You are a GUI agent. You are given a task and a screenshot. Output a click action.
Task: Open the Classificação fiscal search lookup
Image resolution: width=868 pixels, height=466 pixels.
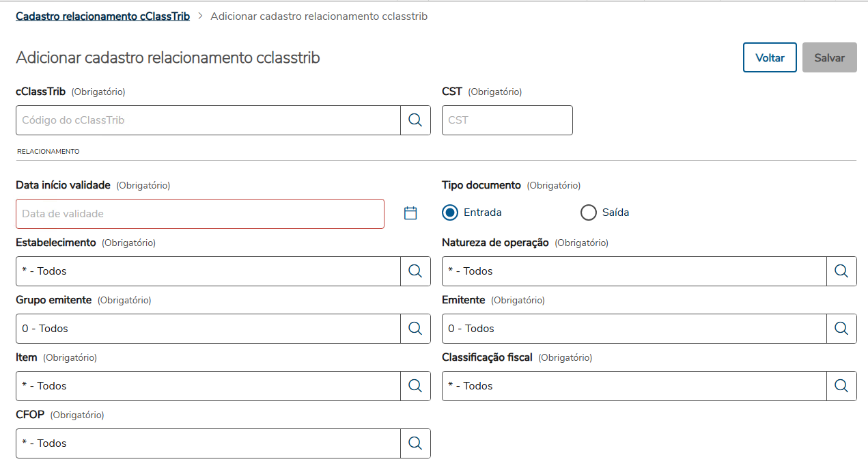tap(841, 386)
